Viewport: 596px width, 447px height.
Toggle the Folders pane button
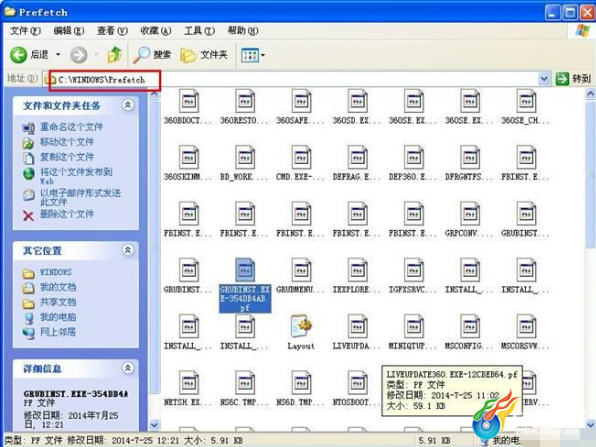pyautogui.click(x=204, y=55)
